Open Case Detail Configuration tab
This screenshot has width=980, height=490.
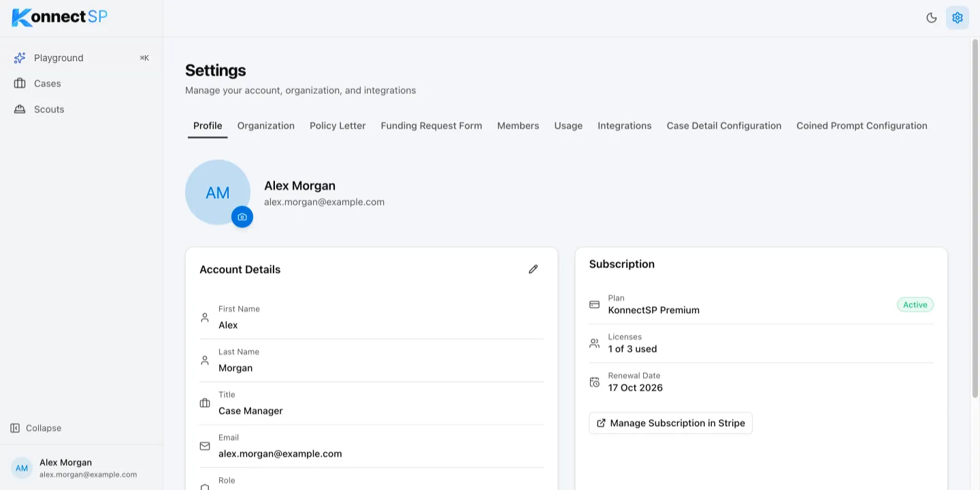click(x=724, y=126)
